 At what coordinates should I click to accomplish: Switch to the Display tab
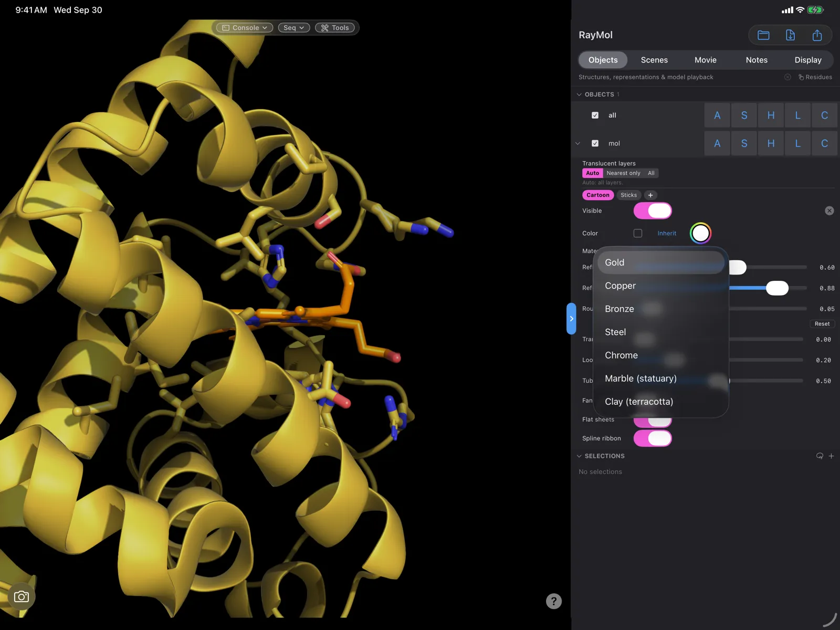(808, 60)
